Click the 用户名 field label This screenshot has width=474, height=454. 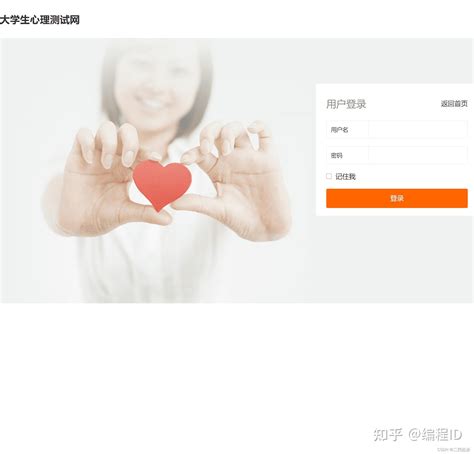pos(339,130)
